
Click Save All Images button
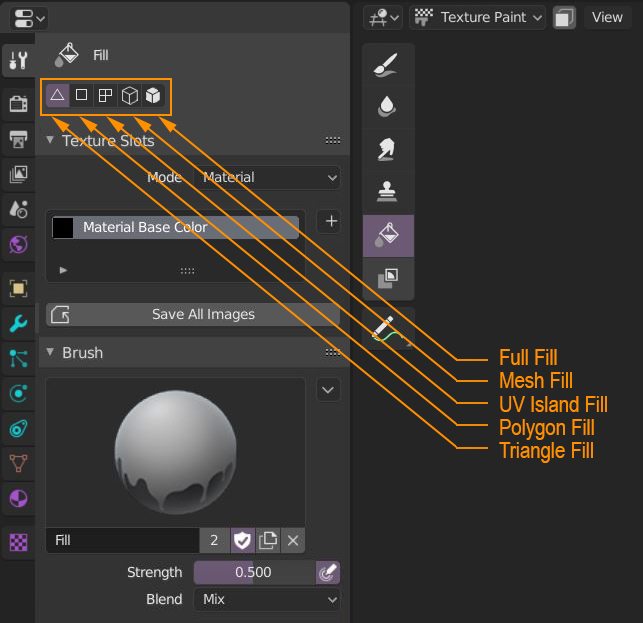coord(193,315)
